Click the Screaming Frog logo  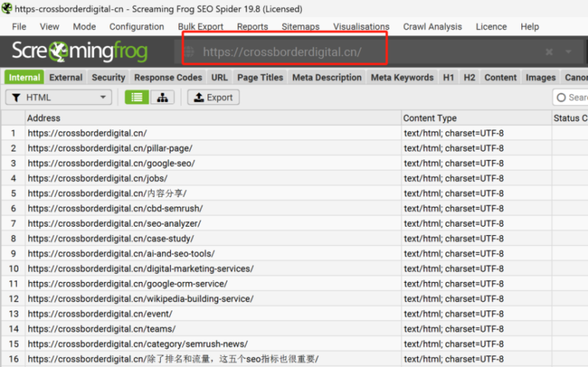coord(80,52)
